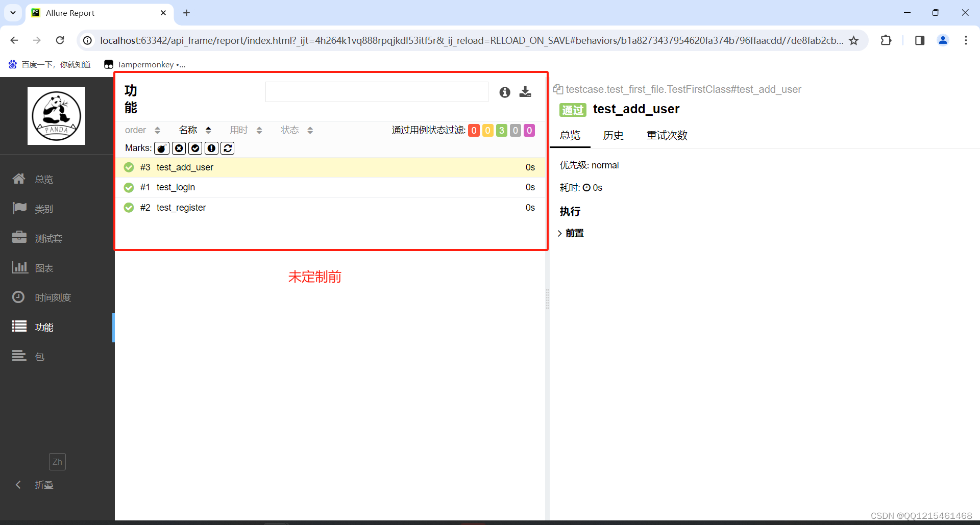Switch to the 历史 history tab

pos(614,135)
